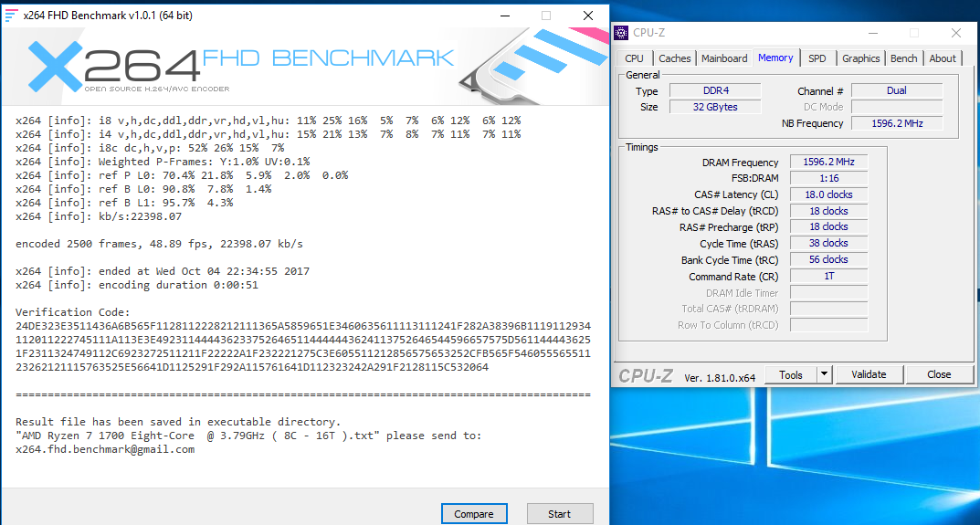
Task: Click the DRAM Frequency value field
Action: tap(828, 162)
